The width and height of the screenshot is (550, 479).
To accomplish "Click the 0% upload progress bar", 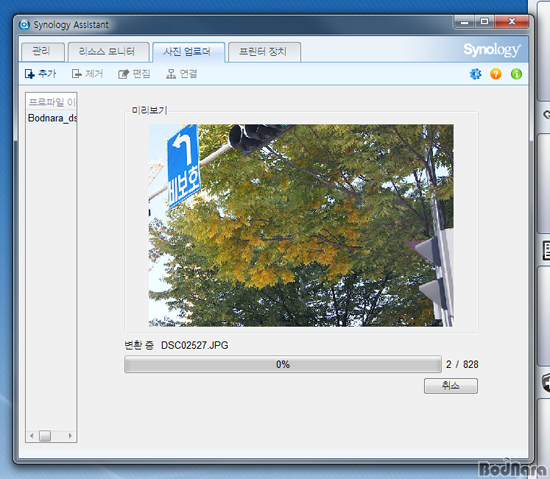I will (283, 364).
